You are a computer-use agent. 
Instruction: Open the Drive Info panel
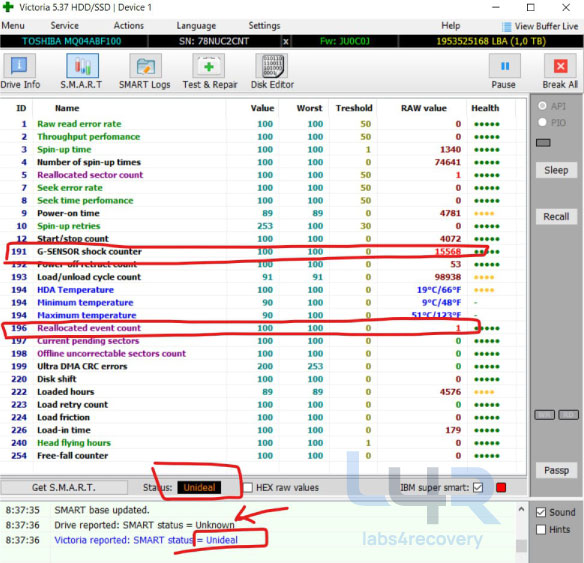(x=19, y=66)
